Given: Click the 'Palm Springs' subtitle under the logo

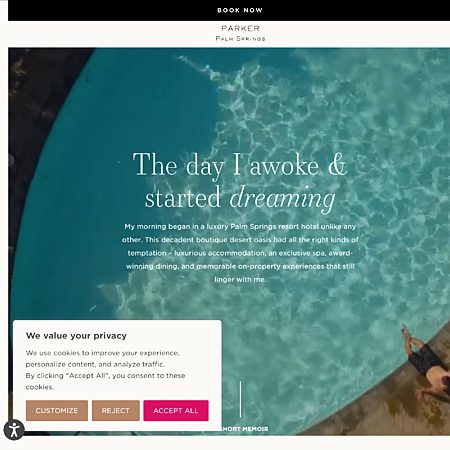Looking at the screenshot, I should point(240,39).
